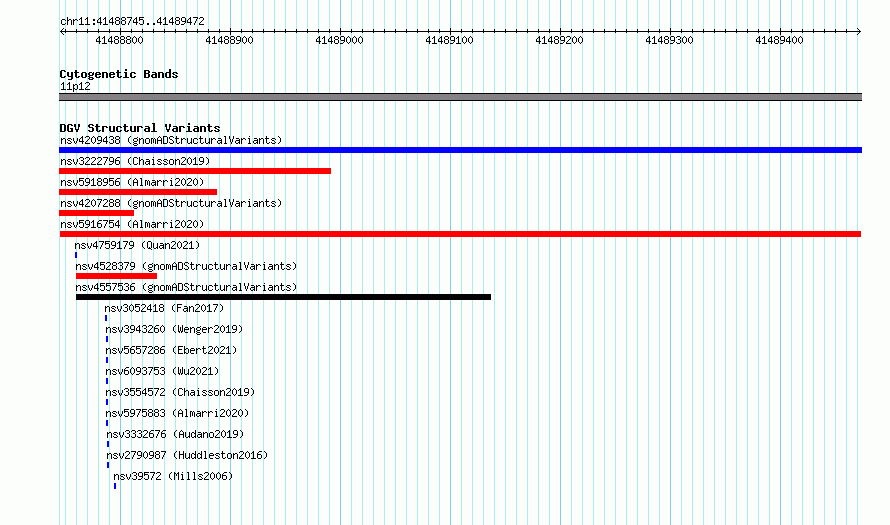Select nsv4528379 (gnomADStructuralVariants) label
The width and height of the screenshot is (890, 525).
[186, 266]
